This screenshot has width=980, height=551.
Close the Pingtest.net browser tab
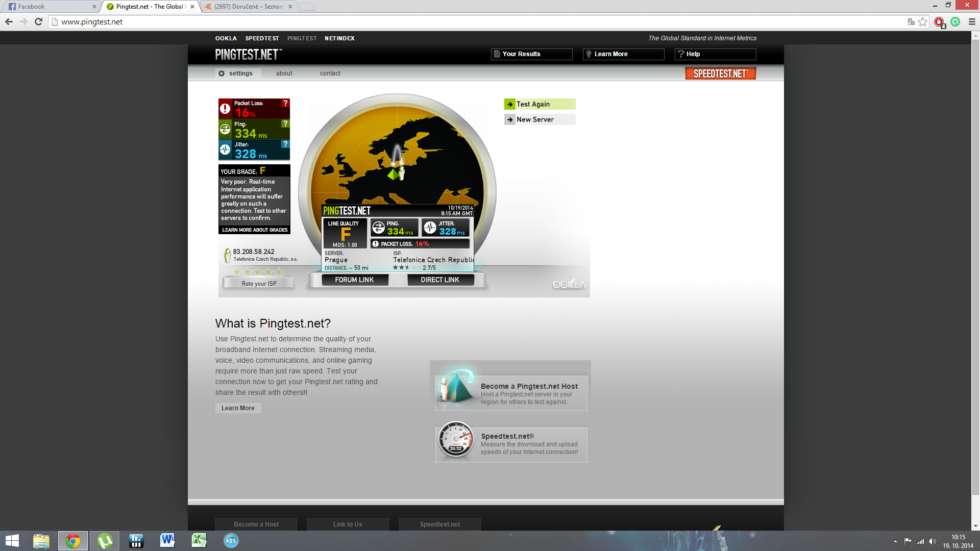pos(192,7)
